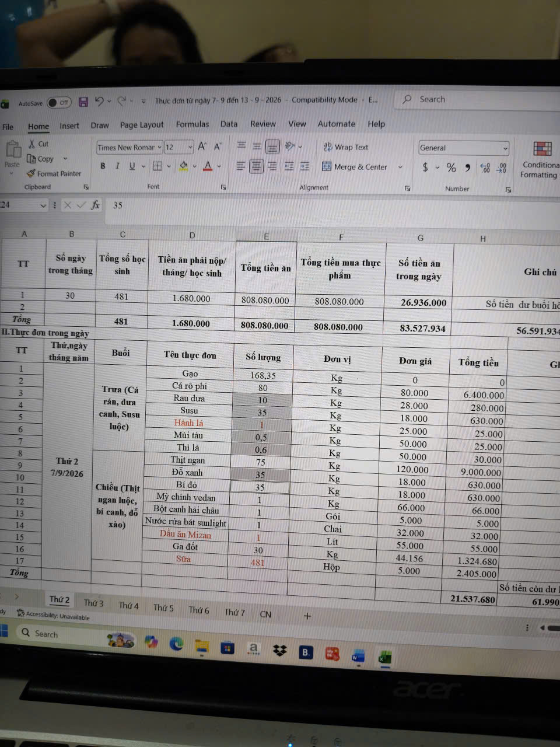
Task: Apply middle align to cells
Action: point(257,146)
